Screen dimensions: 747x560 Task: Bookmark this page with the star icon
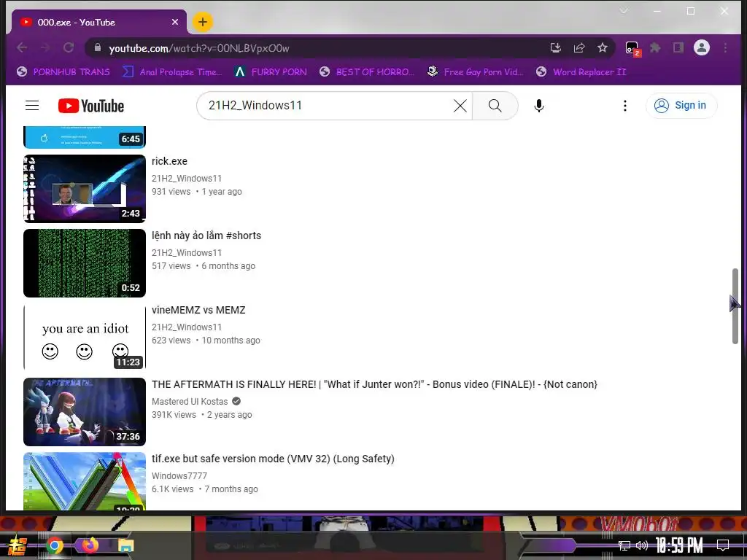pos(602,47)
